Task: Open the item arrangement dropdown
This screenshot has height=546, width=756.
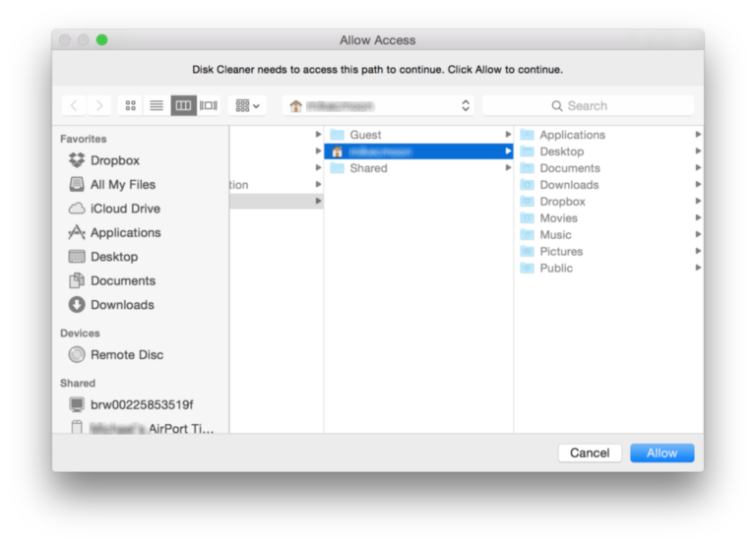Action: (x=247, y=105)
